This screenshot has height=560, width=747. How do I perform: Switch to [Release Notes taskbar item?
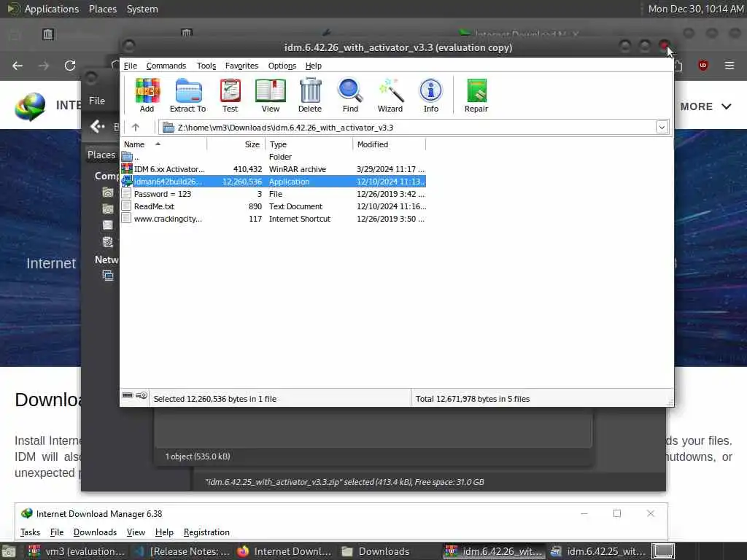(182, 551)
